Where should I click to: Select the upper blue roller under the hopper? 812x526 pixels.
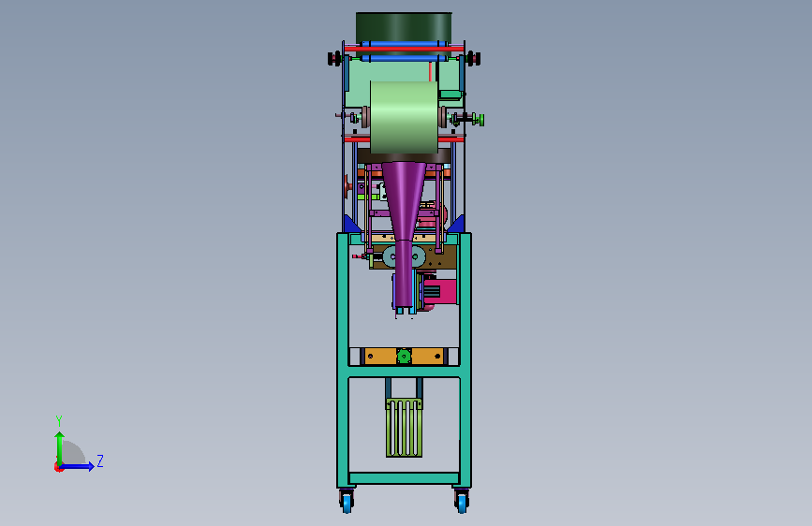[404, 44]
